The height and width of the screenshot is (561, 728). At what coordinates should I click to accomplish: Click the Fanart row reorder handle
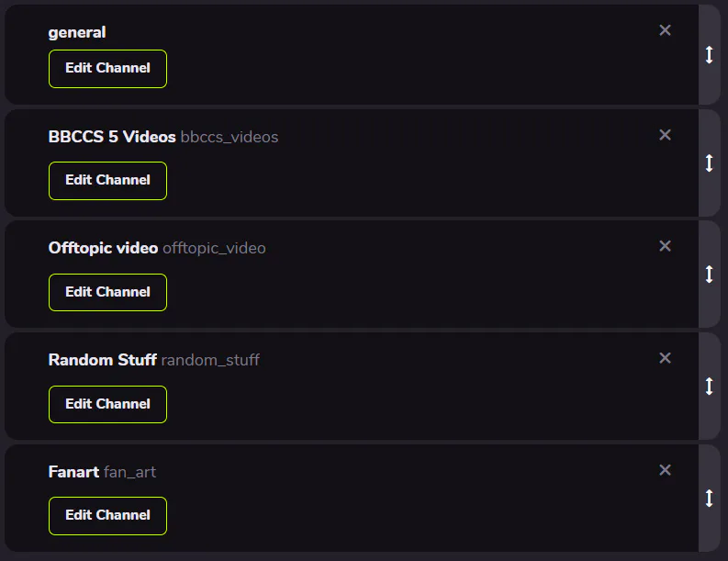click(x=709, y=498)
